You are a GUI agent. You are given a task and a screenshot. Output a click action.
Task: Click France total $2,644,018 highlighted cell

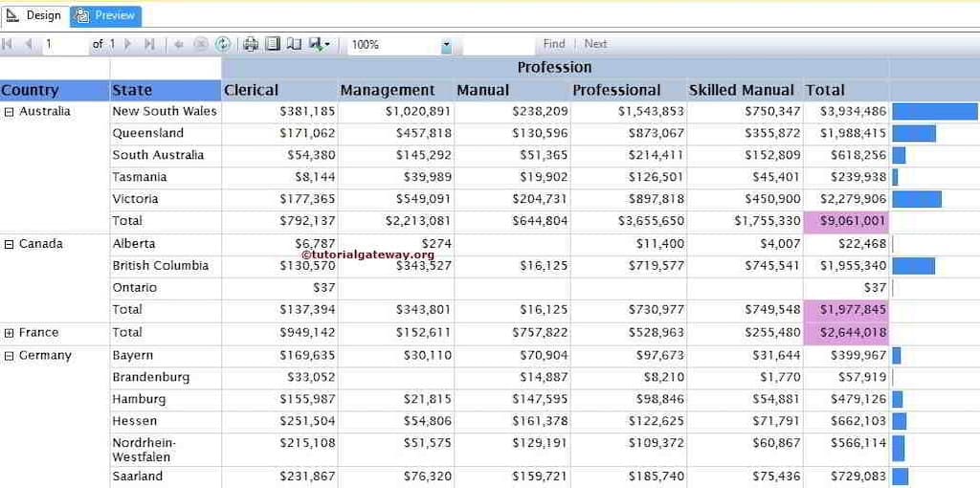(846, 333)
